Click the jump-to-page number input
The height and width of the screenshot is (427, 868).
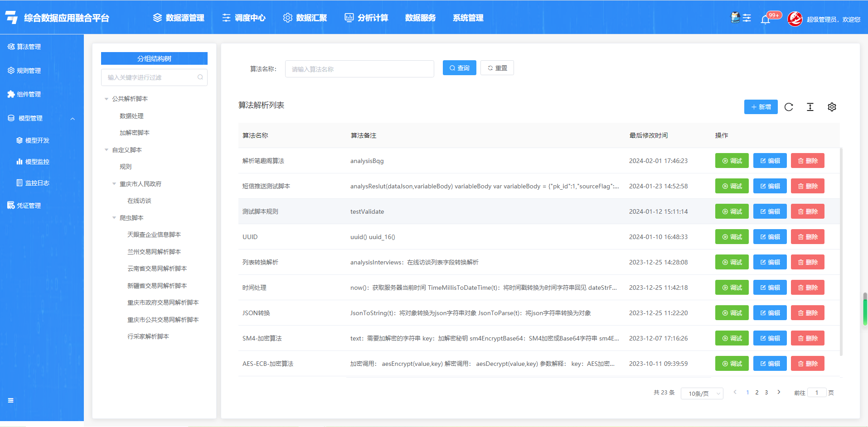(x=817, y=393)
